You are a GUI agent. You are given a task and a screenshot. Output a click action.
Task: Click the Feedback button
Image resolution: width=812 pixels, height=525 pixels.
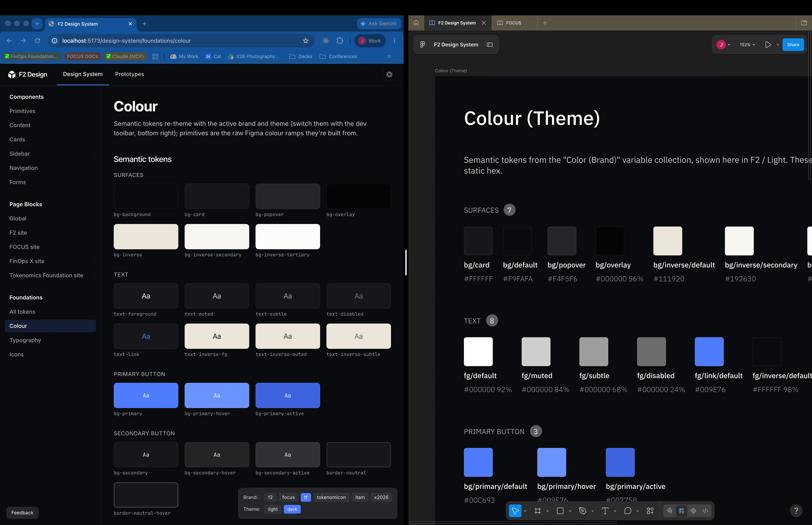click(22, 513)
